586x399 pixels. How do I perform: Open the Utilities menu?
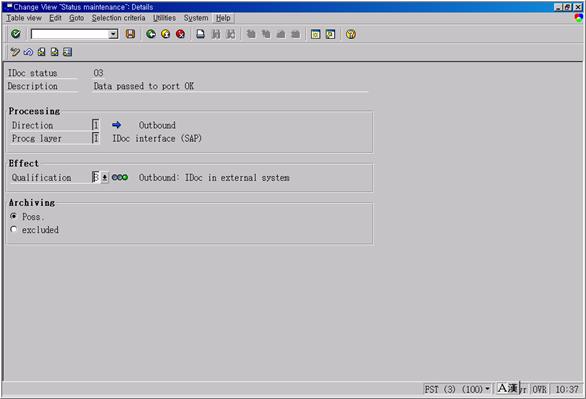coord(164,18)
